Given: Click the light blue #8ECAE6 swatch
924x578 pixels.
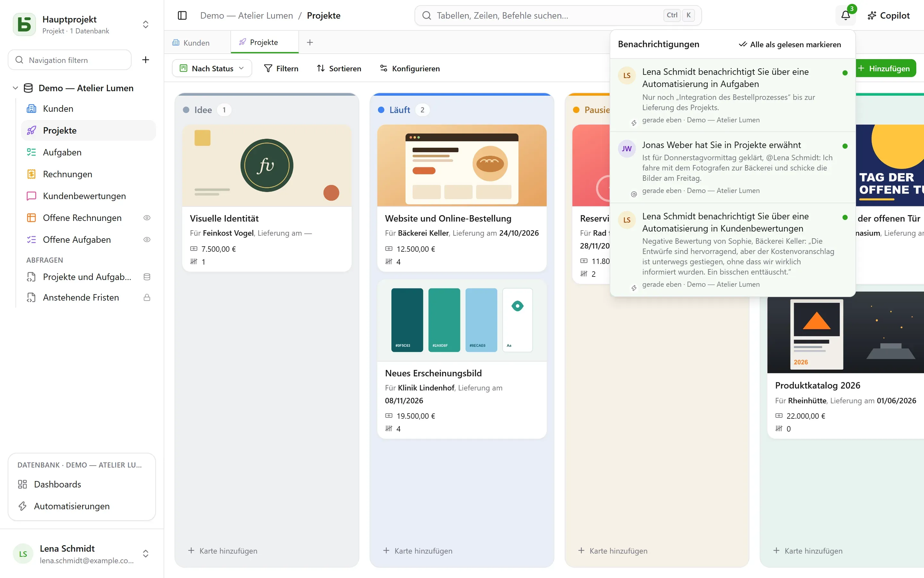Looking at the screenshot, I should point(481,320).
